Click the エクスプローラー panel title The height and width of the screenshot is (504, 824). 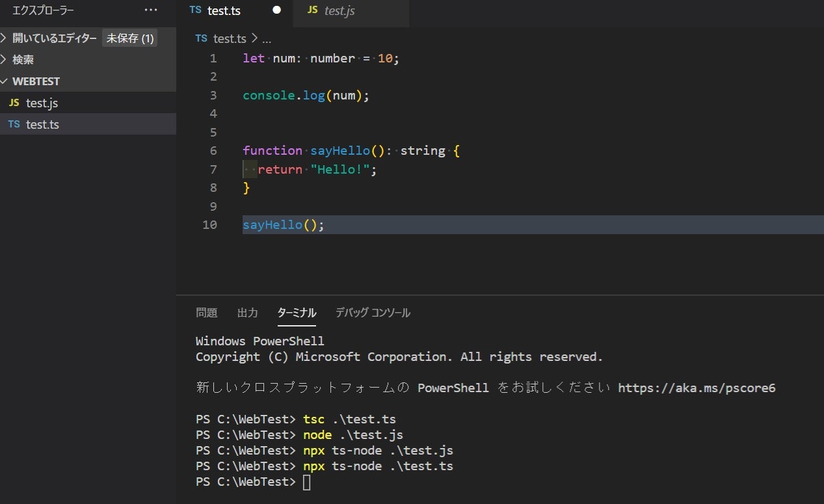coord(43,10)
